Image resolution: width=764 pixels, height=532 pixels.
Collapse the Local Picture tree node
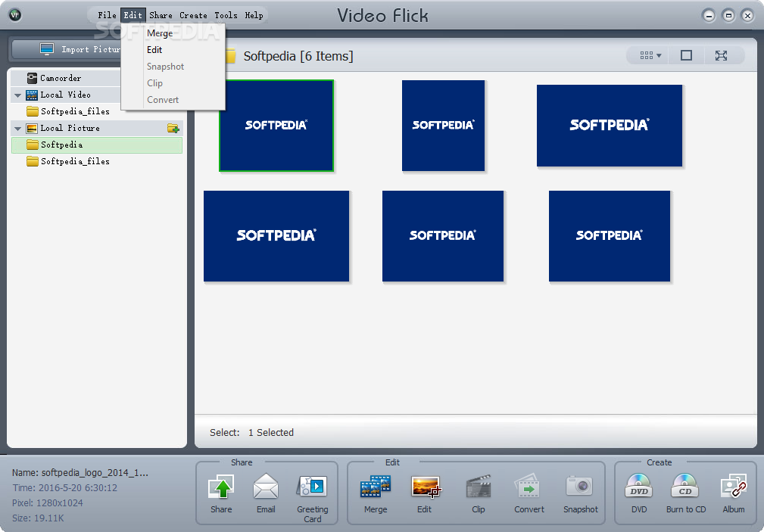point(18,129)
